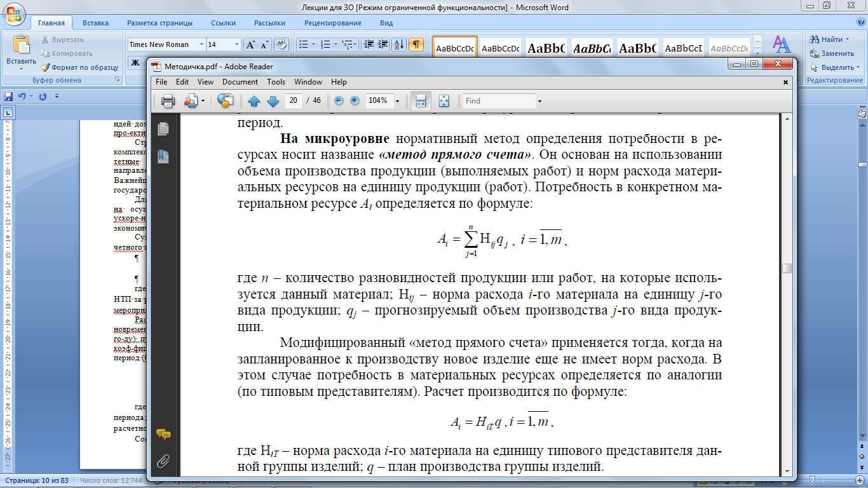Click the large Вставить paste icon in Word
The height and width of the screenshot is (488, 868).
[x=21, y=46]
